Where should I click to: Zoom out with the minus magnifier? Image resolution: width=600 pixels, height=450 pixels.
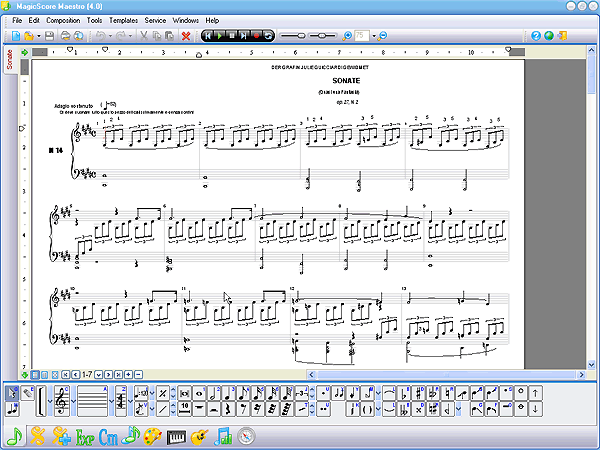coord(382,36)
